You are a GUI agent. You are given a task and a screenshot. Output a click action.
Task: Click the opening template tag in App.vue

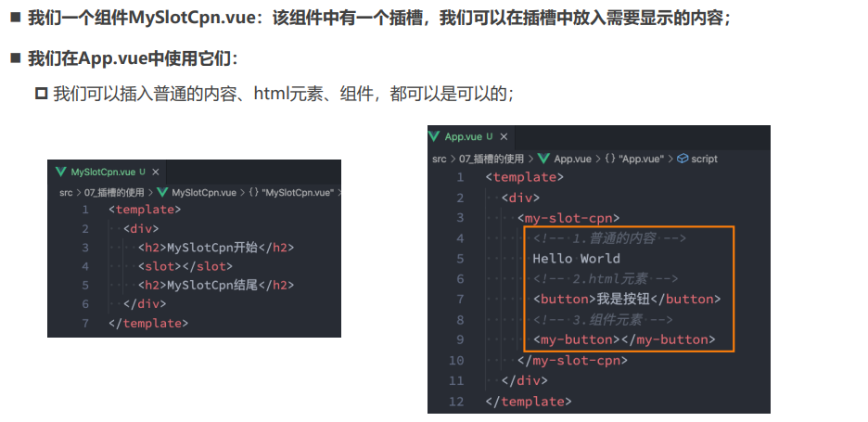524,177
